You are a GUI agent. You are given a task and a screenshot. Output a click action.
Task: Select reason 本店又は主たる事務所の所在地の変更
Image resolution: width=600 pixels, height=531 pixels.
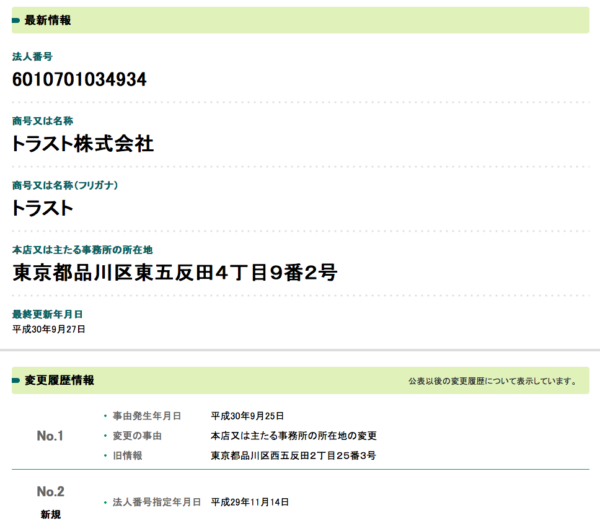pos(294,436)
